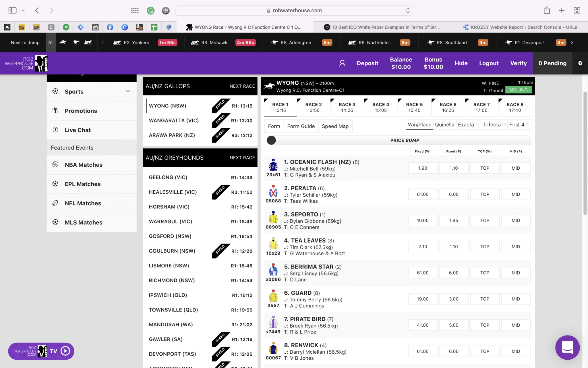Click the Safari share icon
Image resolution: width=588 pixels, height=368 pixels.
point(547,10)
